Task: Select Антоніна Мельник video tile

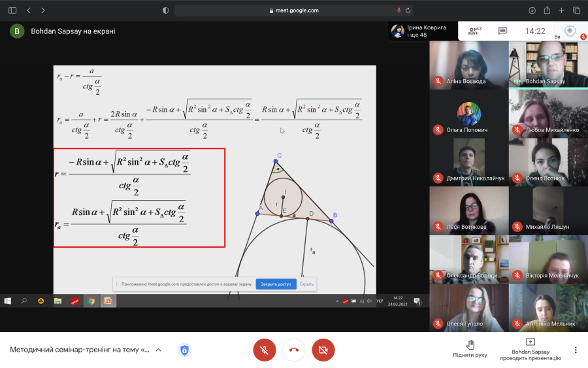Action: point(548,308)
